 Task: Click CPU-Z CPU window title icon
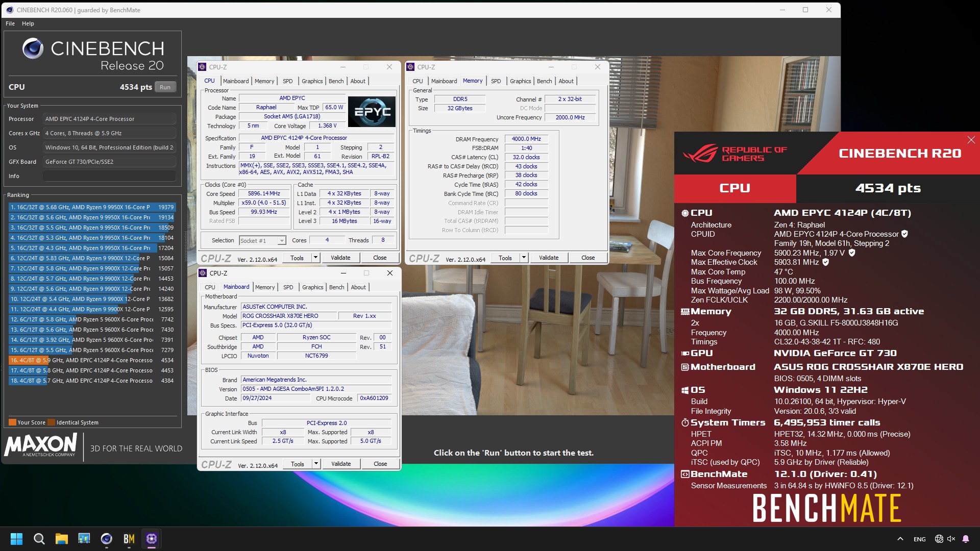click(x=203, y=67)
